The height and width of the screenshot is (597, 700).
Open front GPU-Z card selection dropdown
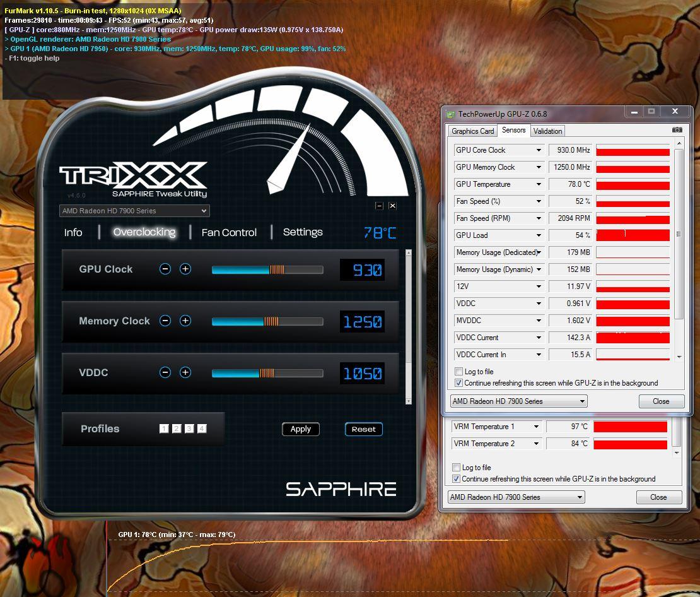[x=519, y=401]
